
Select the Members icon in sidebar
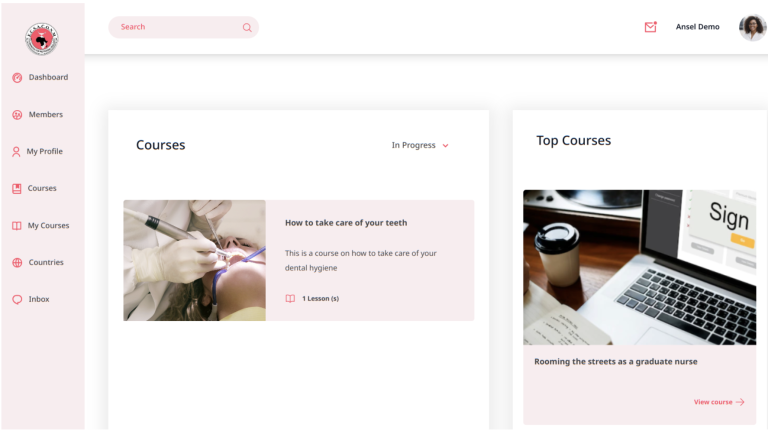pyautogui.click(x=17, y=115)
